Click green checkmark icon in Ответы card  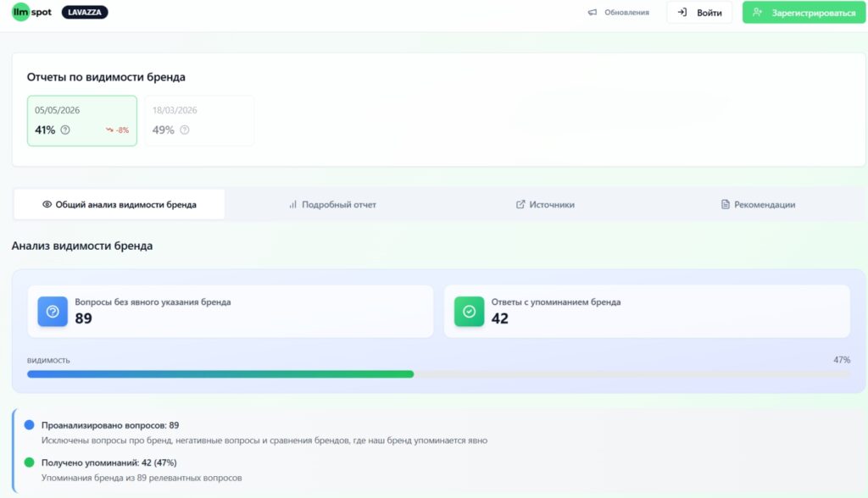(x=469, y=312)
